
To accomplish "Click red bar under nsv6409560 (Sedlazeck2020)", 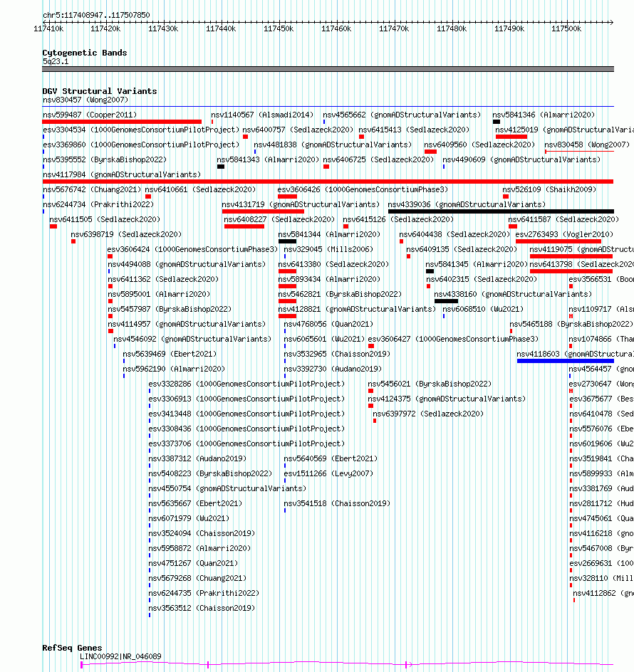I will 430,152.
